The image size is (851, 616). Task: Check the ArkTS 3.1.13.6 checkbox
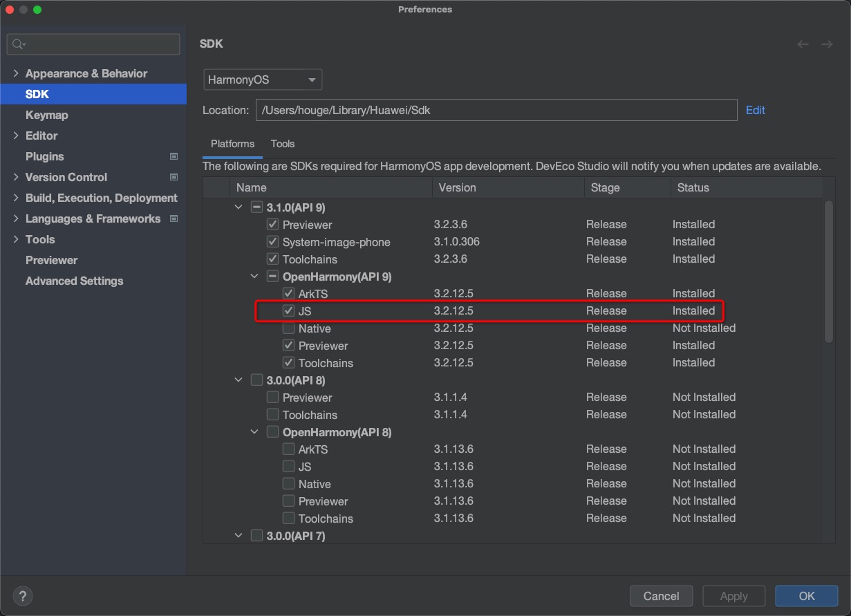coord(288,449)
